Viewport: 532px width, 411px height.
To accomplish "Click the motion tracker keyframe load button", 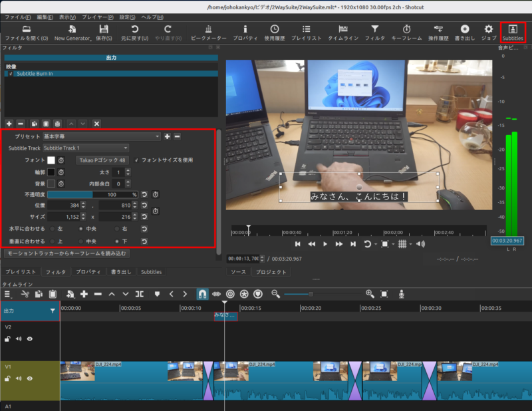I will pyautogui.click(x=66, y=253).
